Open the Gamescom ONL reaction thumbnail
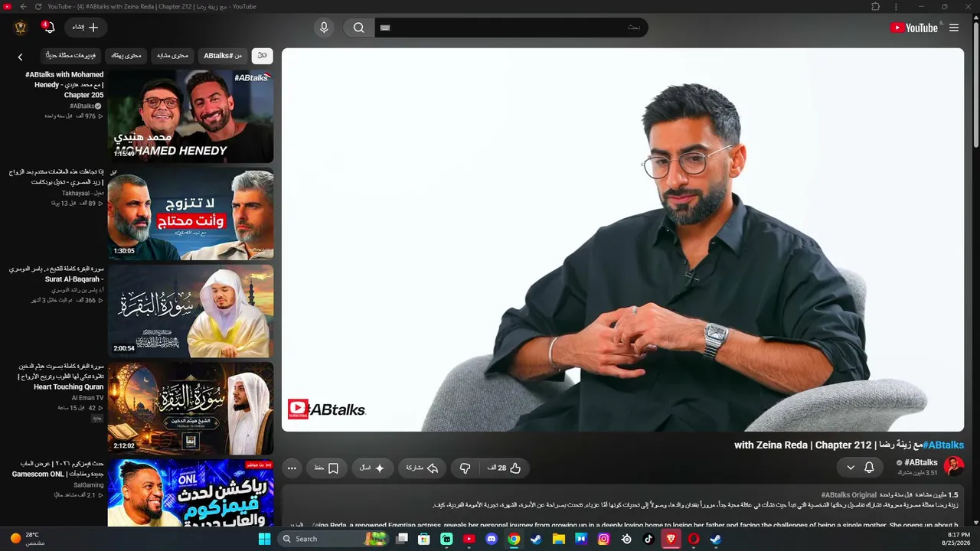Viewport: 980px width, 551px height. coord(191,493)
